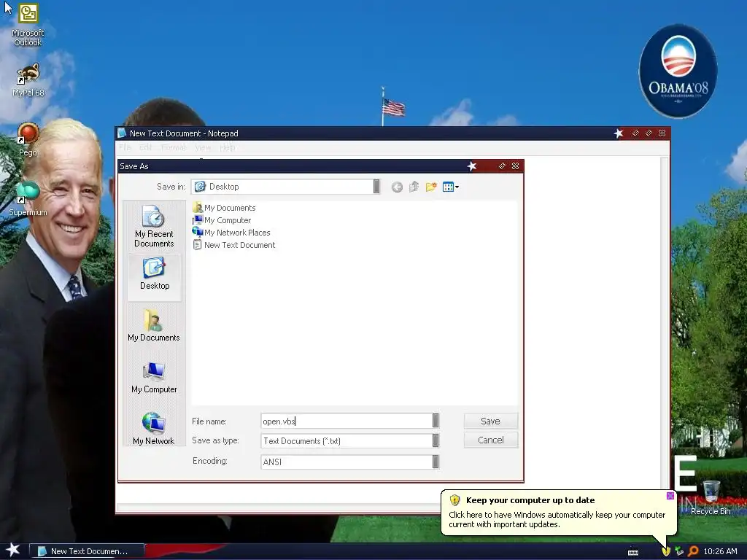Click the Save button
This screenshot has width=747, height=560.
pyautogui.click(x=491, y=421)
